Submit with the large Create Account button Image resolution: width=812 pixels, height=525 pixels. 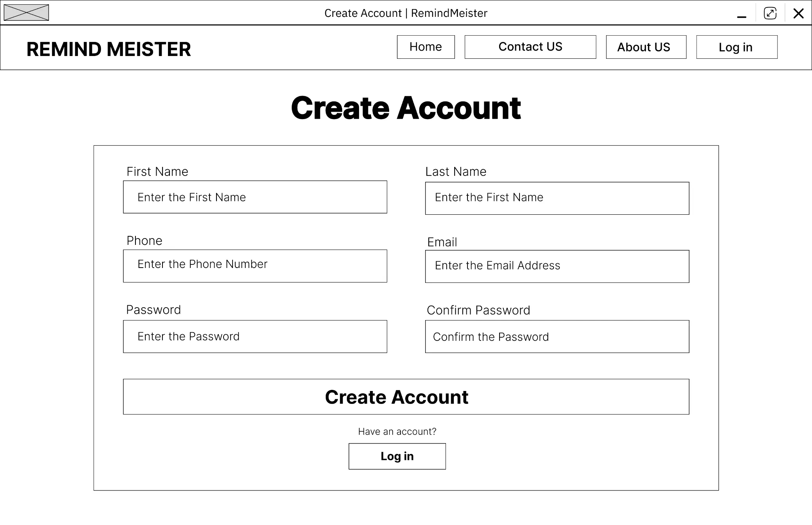pyautogui.click(x=406, y=396)
